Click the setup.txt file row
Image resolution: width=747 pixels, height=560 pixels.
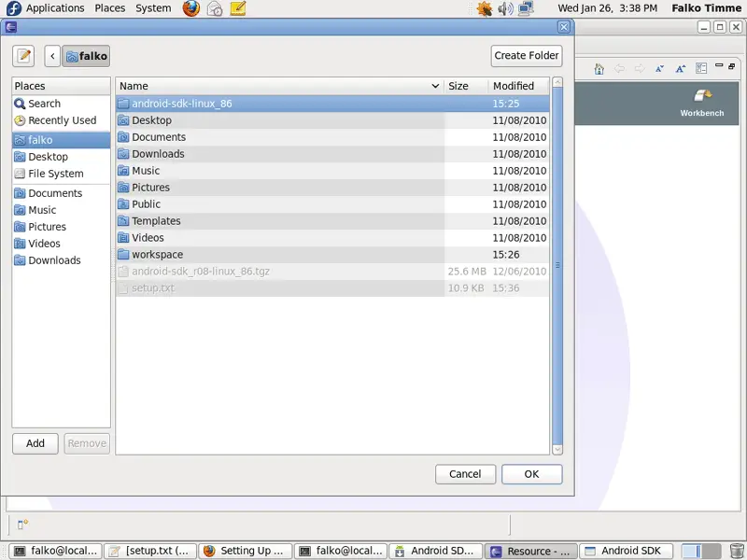(x=332, y=288)
